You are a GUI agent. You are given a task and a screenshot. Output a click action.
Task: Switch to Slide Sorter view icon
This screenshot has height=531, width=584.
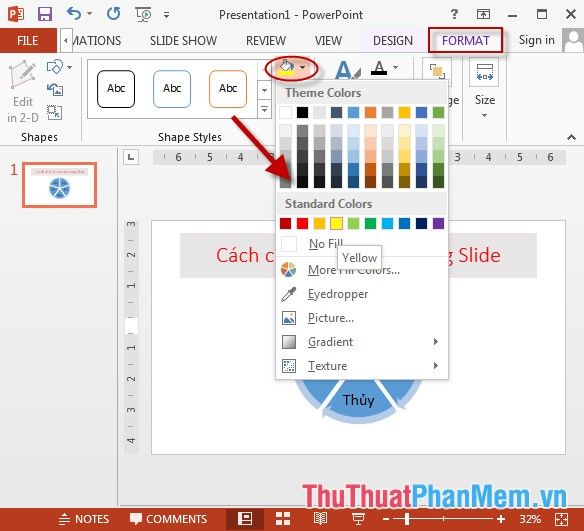283,519
